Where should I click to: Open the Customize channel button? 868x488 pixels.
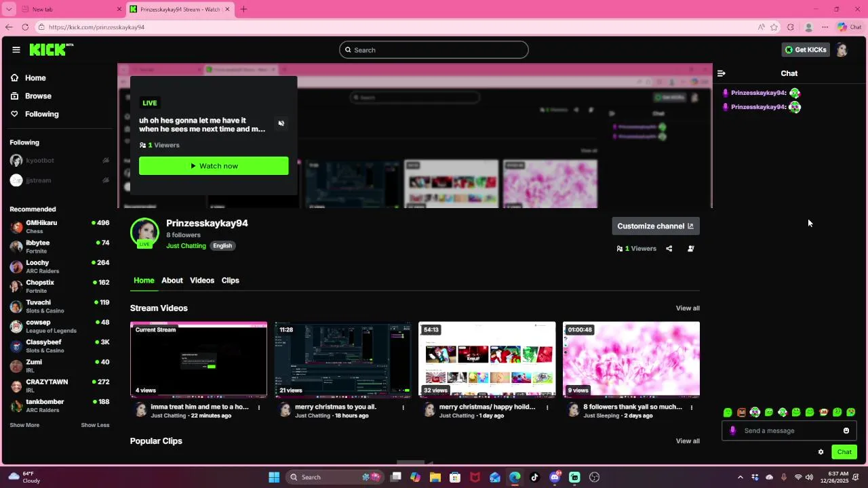pyautogui.click(x=655, y=226)
